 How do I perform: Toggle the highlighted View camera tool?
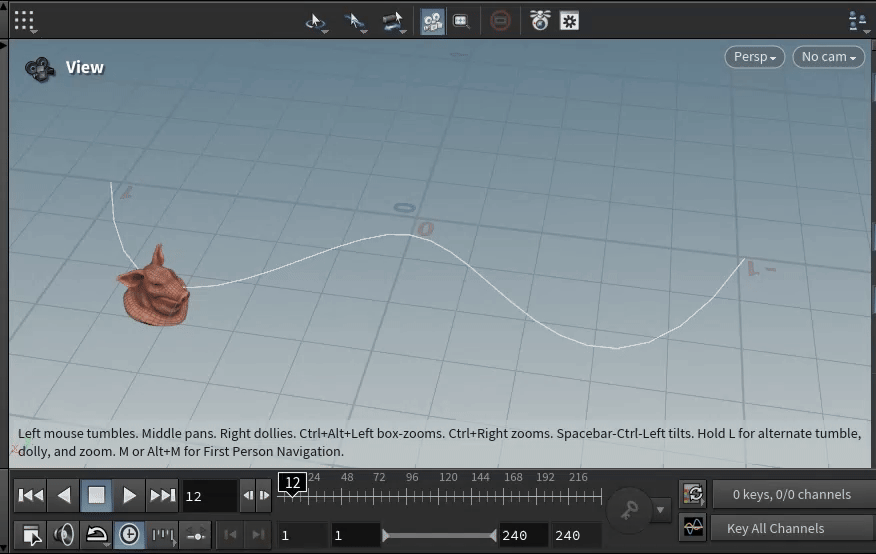[432, 22]
